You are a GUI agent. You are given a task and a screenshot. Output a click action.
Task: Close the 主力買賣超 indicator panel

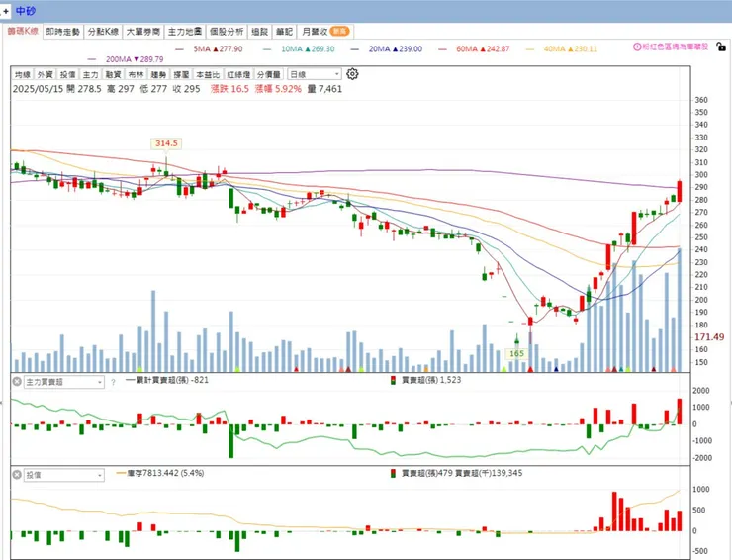[17, 382]
